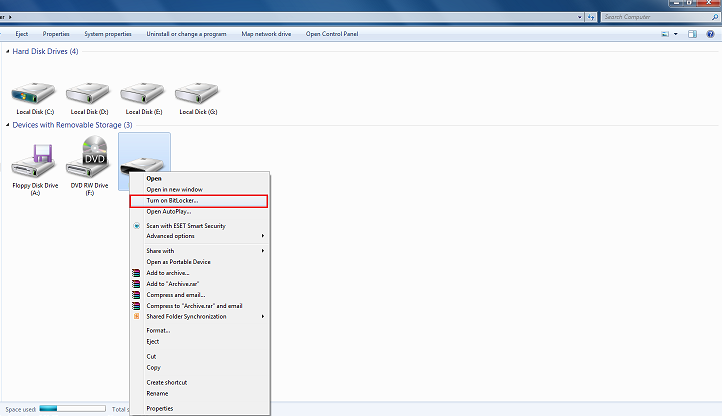Click the refresh button beside address bar

(x=591, y=17)
